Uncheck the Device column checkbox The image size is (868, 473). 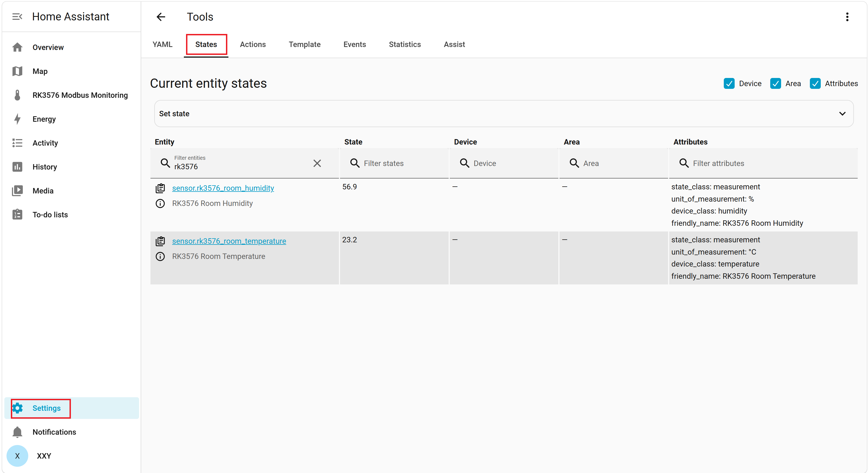click(x=729, y=83)
